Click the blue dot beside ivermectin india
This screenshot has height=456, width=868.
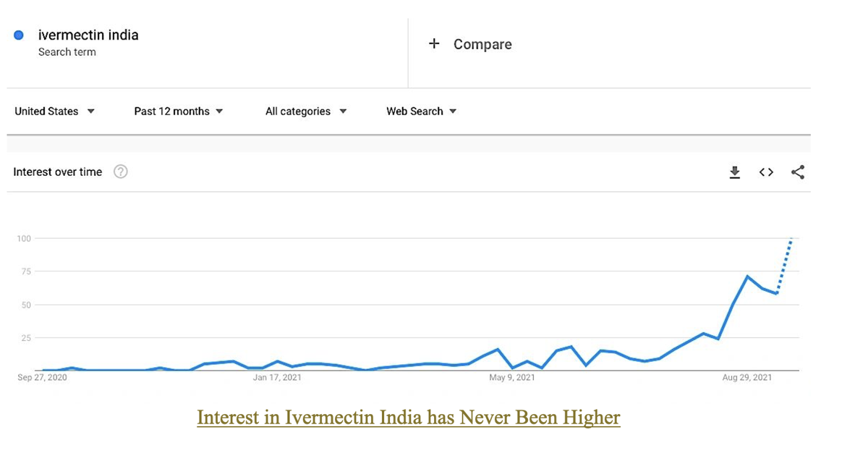(x=20, y=35)
